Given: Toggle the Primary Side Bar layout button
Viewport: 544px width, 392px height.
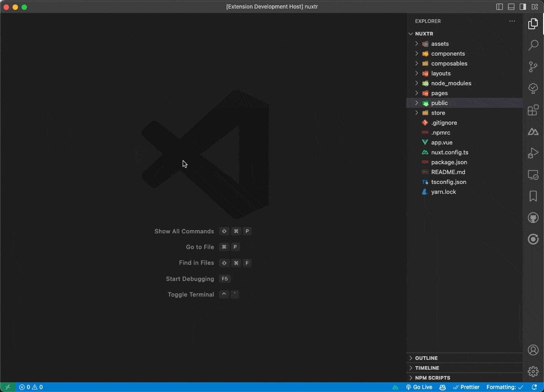Looking at the screenshot, I should pyautogui.click(x=500, y=7).
